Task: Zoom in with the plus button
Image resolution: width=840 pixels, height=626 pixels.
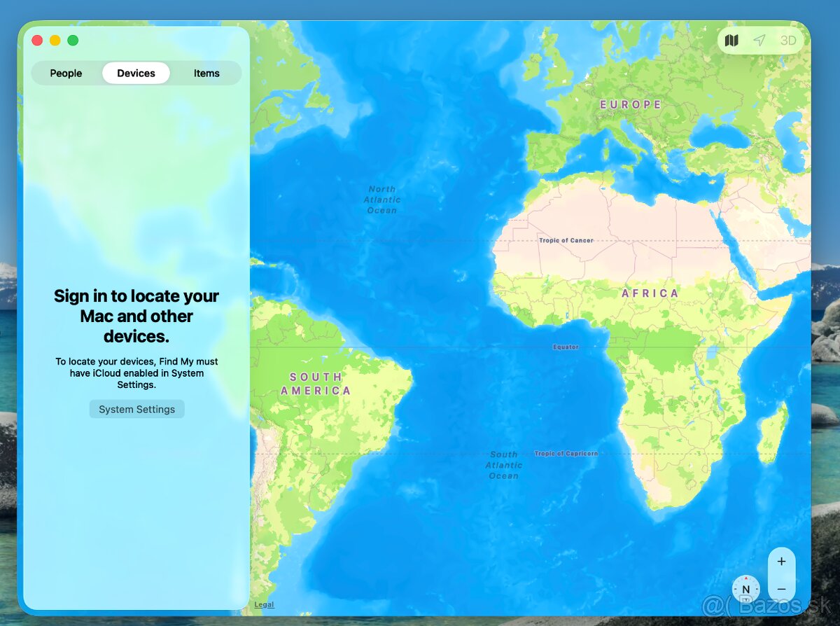Action: click(781, 562)
